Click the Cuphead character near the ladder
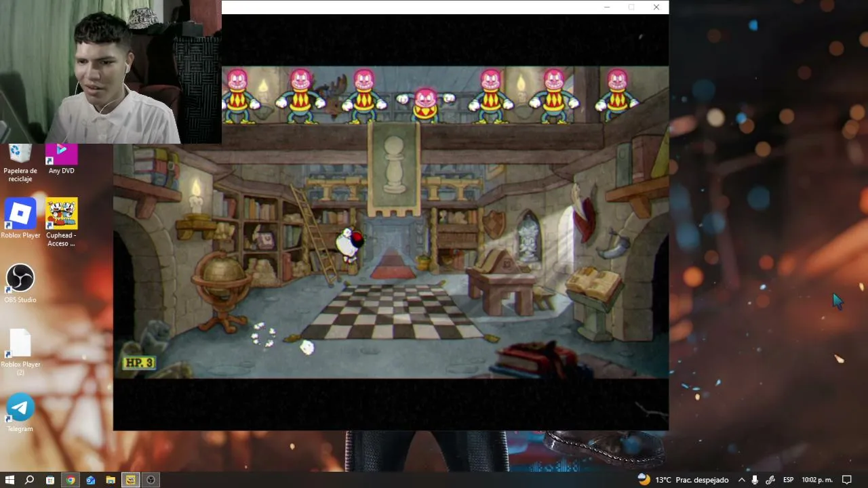Screen dimensions: 868x488 pos(350,245)
